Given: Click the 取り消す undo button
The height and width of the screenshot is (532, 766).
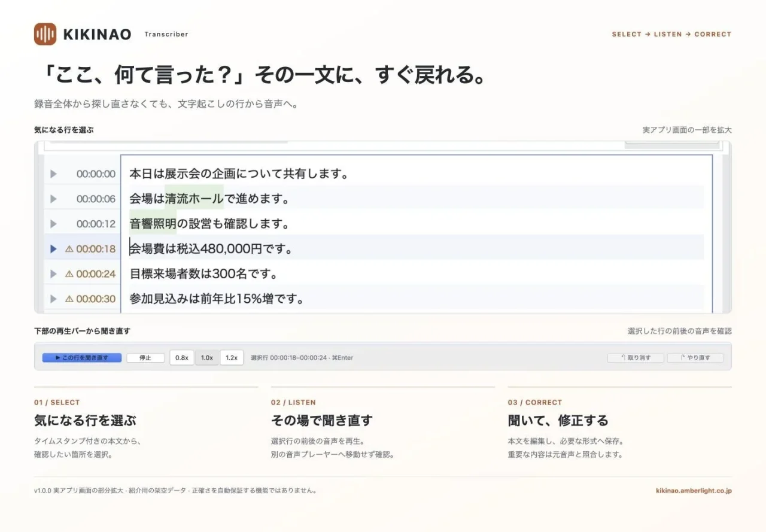Looking at the screenshot, I should pos(636,358).
